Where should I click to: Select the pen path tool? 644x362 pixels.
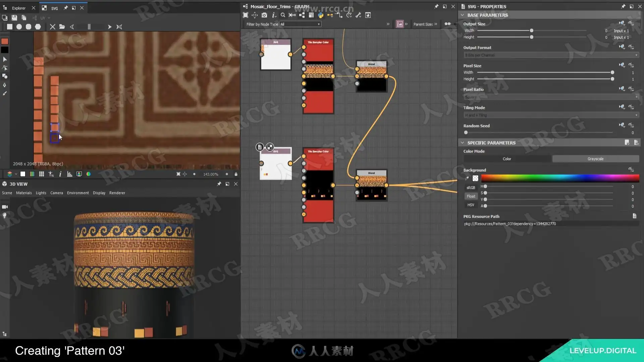[x=5, y=85]
